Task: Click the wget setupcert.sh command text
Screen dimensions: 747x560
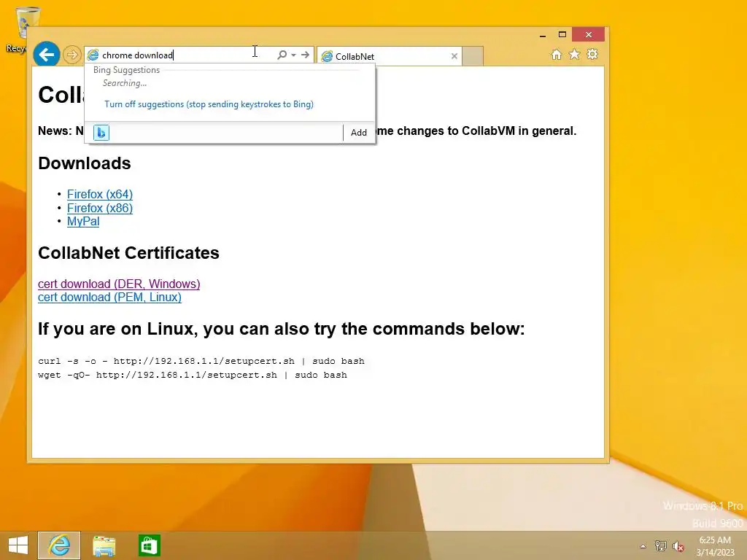Action: point(193,375)
